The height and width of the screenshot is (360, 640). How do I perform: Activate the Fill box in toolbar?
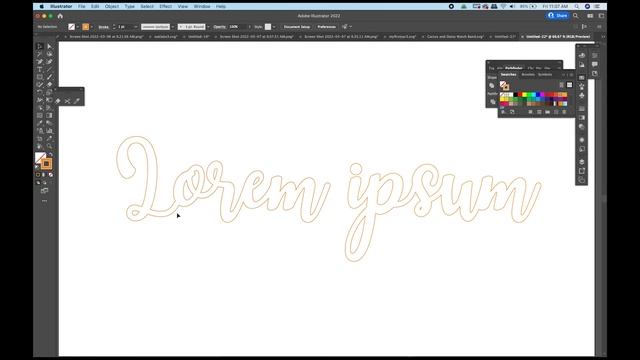40,158
